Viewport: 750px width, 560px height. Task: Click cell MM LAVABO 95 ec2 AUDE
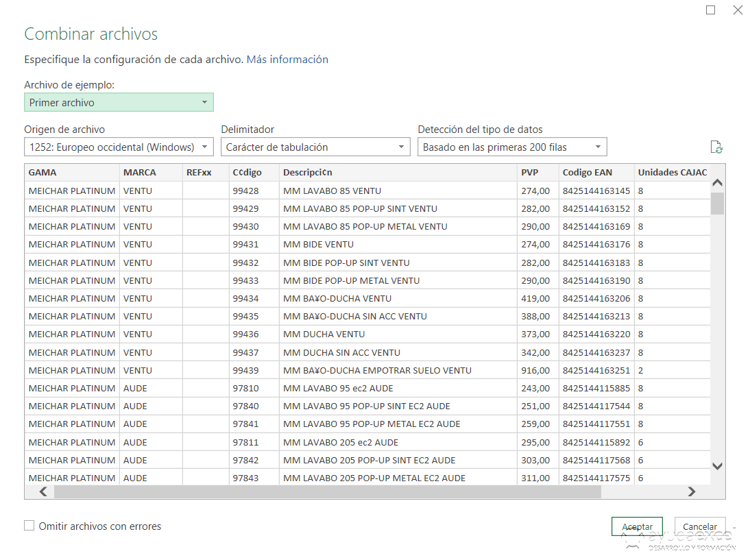coord(398,389)
